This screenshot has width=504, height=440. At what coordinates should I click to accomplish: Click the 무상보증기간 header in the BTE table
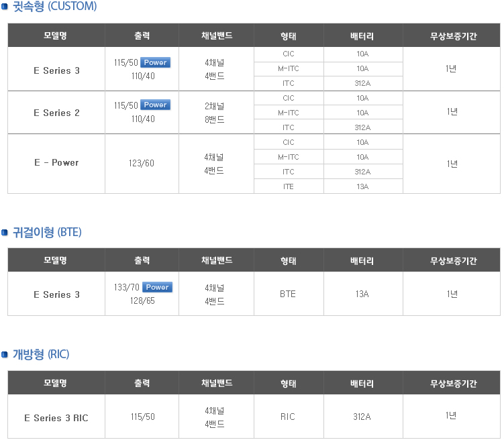452,260
